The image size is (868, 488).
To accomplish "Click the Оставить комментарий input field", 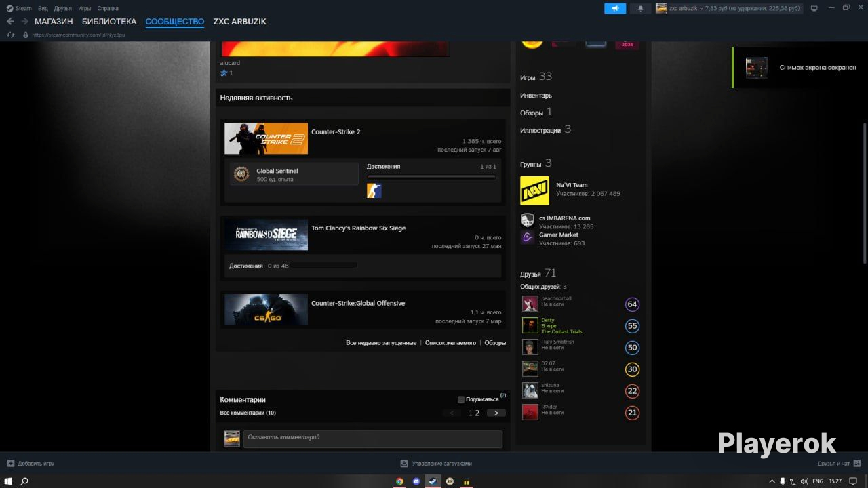I will click(x=372, y=438).
